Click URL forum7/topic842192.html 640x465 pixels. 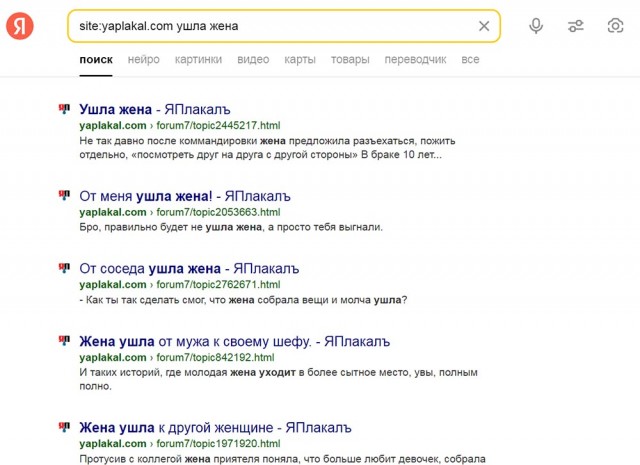[x=216, y=358]
